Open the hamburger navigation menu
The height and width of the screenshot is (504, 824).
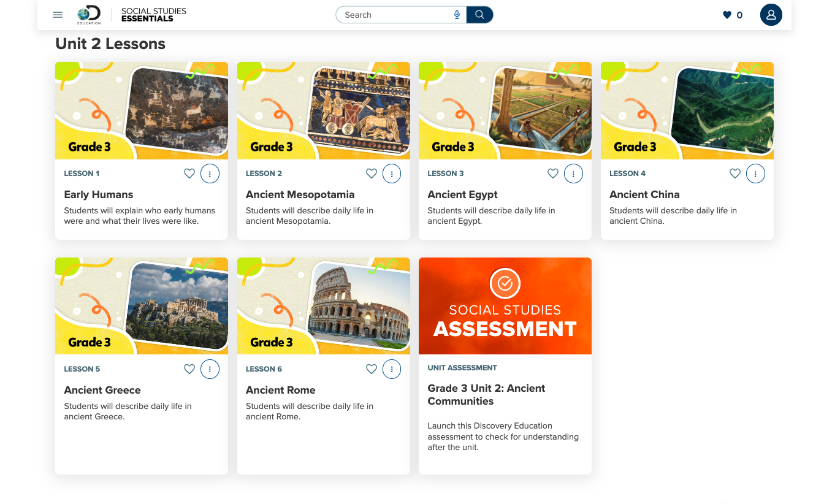tap(58, 15)
